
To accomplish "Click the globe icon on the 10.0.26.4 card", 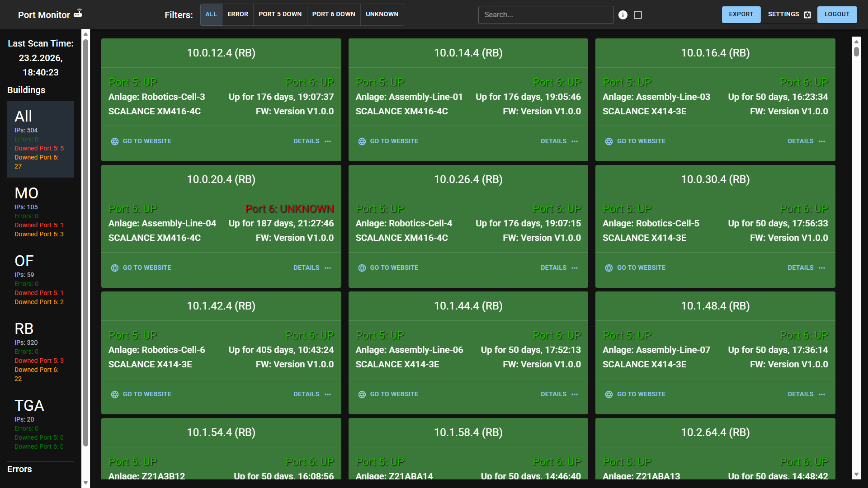I will [362, 267].
